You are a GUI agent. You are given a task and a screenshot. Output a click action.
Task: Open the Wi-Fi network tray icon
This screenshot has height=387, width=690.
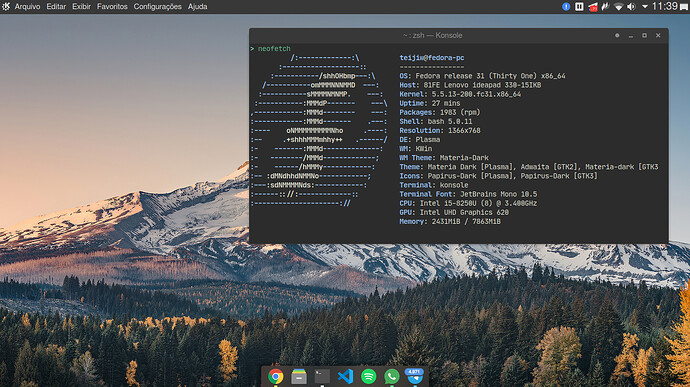[x=618, y=7]
